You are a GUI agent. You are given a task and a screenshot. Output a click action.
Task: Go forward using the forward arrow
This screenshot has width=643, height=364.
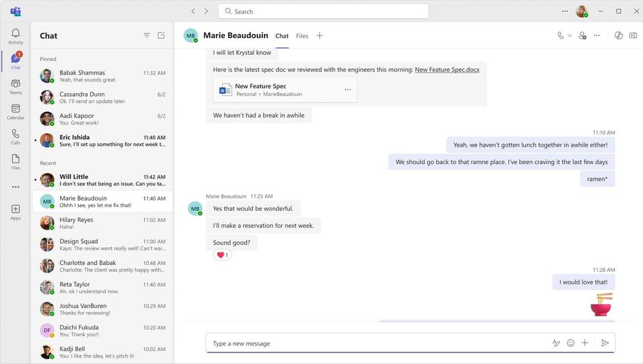(x=206, y=12)
